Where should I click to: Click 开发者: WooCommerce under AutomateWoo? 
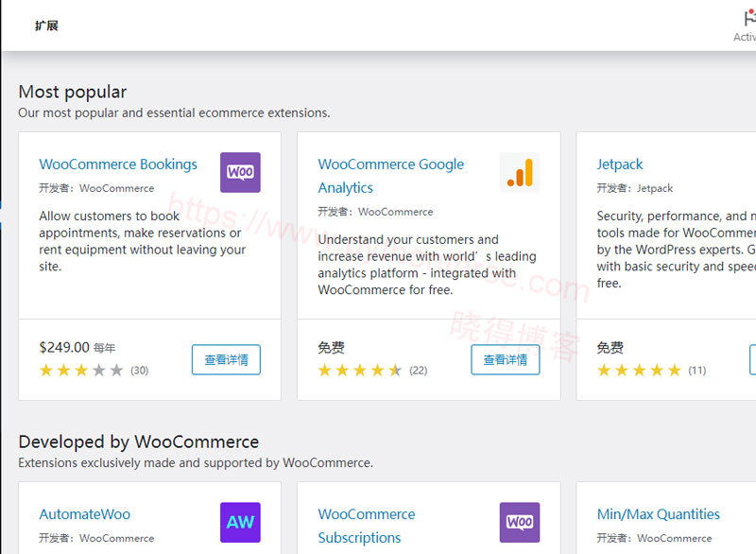click(96, 538)
